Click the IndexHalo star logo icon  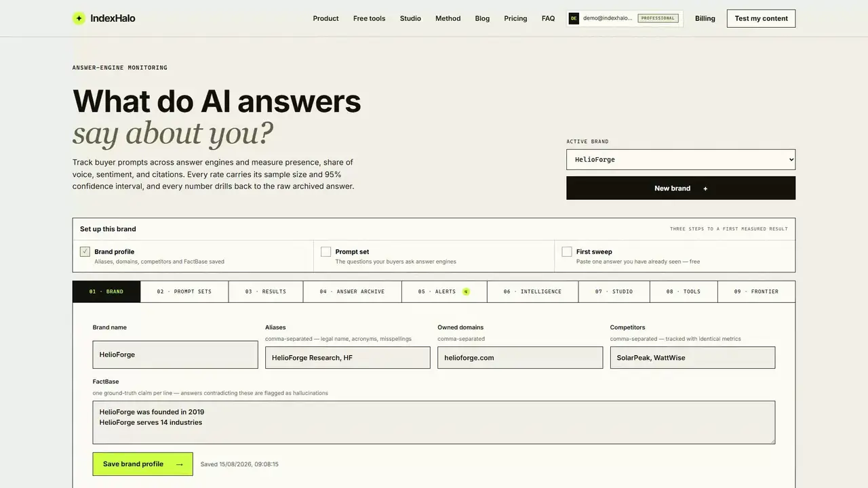point(79,18)
